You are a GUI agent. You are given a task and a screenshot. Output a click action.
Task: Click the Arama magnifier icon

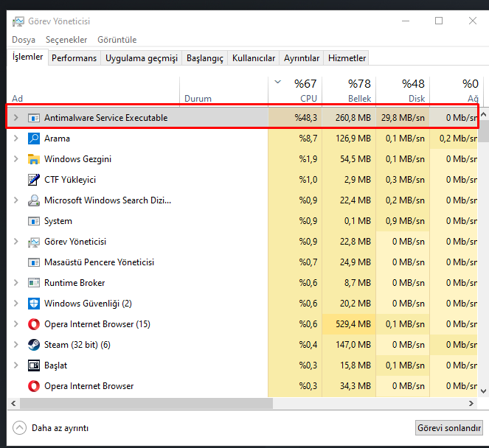coord(34,139)
